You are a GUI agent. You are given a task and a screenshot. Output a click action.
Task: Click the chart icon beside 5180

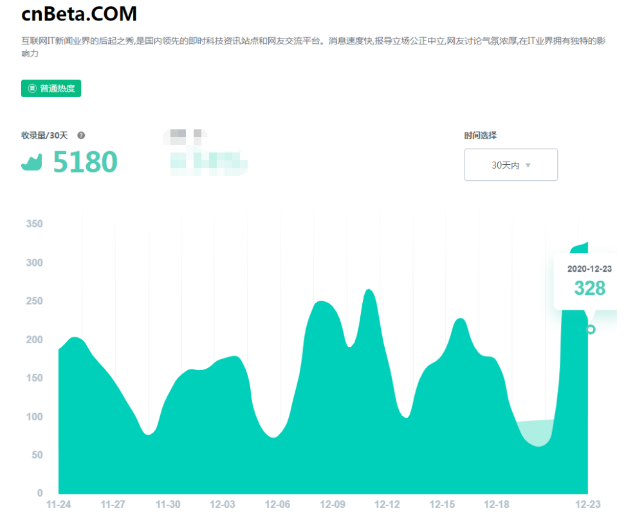click(32, 162)
